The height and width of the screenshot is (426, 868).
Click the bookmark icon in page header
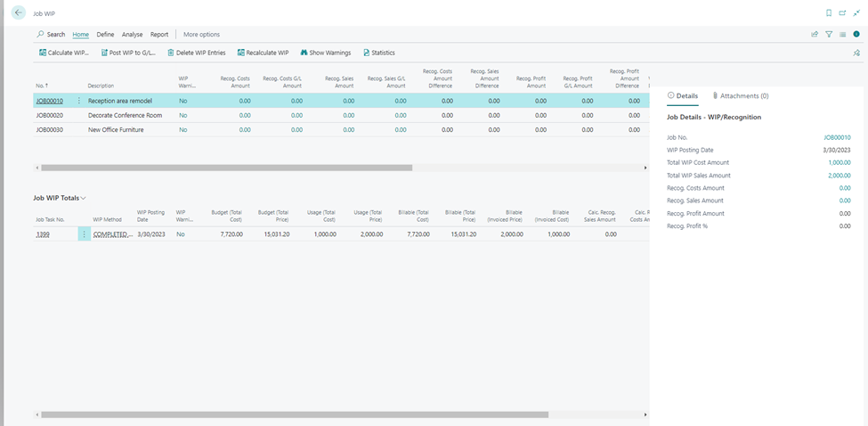[x=829, y=13]
